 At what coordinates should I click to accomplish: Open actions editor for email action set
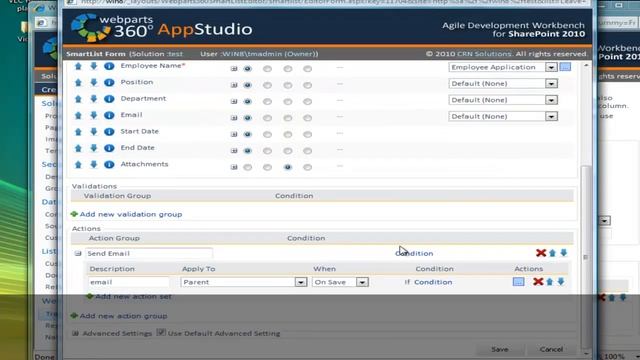coord(518,282)
